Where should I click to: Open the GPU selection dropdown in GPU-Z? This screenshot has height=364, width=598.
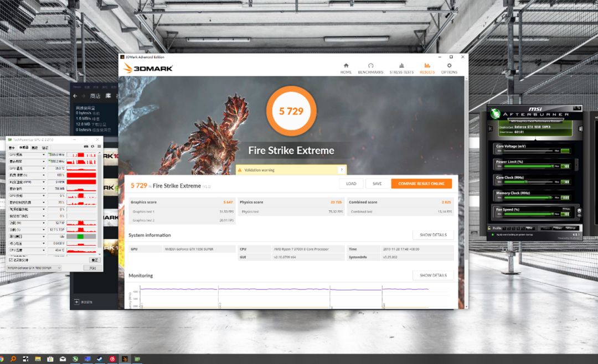point(58,268)
